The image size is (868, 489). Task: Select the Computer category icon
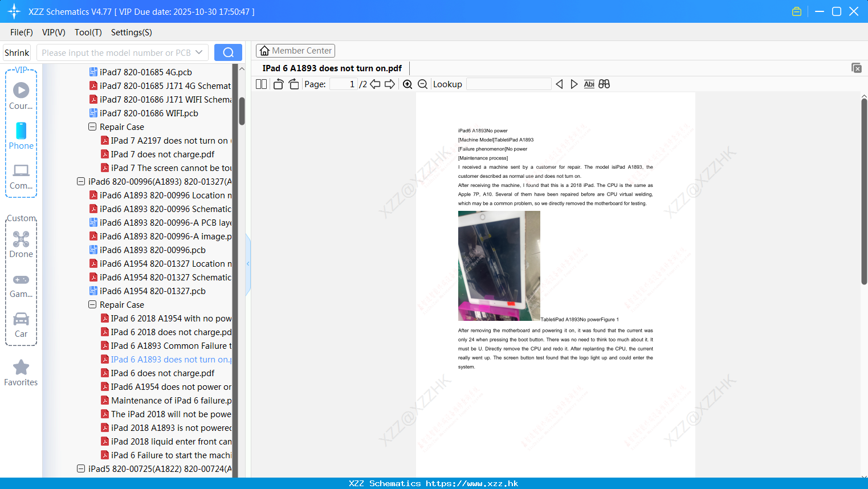point(21,176)
